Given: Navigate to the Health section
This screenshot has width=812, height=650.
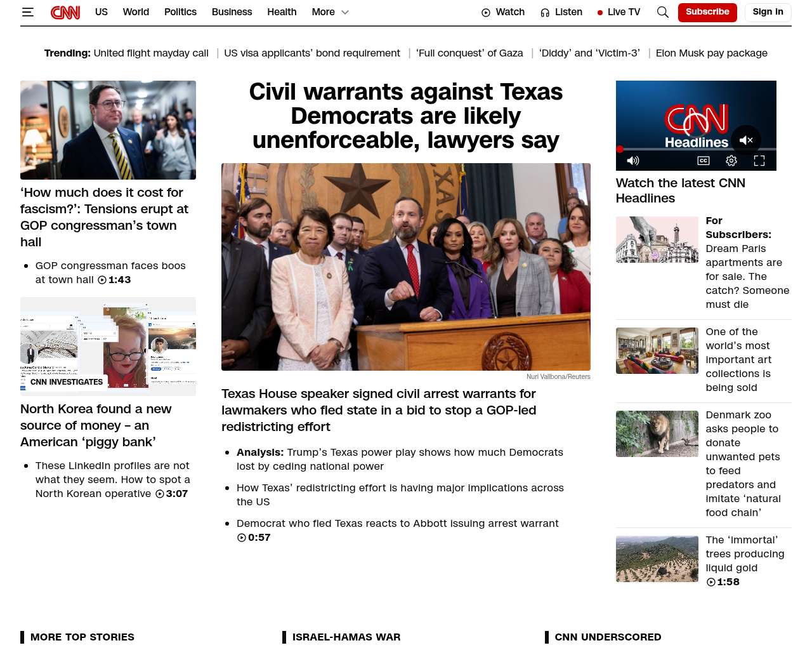Looking at the screenshot, I should click(x=282, y=12).
